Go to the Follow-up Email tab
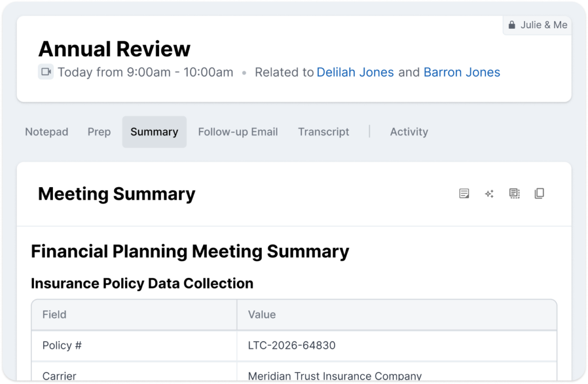The image size is (588, 384). tap(238, 132)
